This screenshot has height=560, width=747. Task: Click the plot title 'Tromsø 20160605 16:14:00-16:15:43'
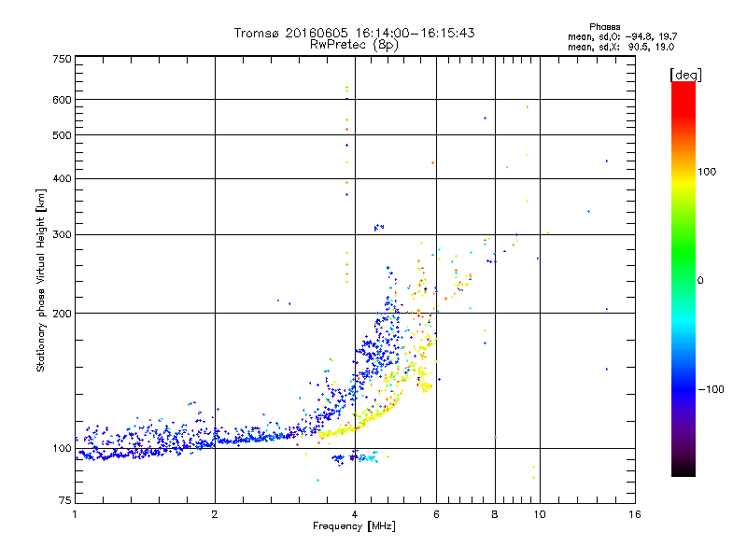(354, 33)
